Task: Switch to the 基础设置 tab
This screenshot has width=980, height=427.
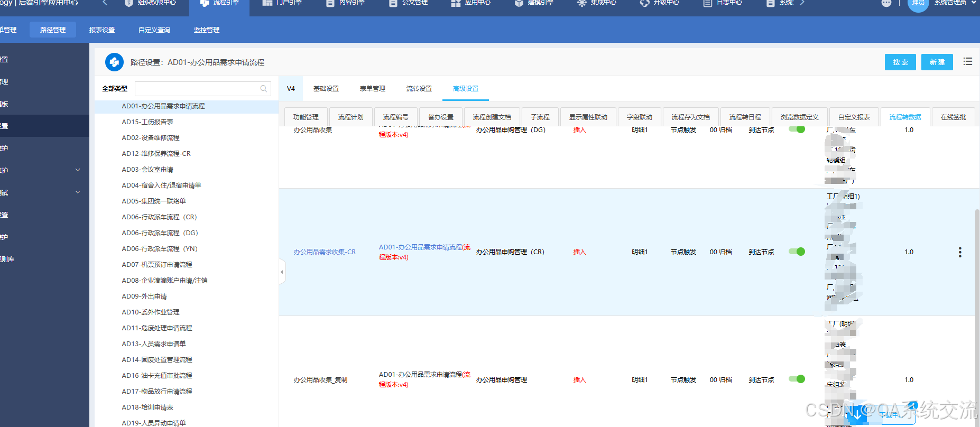Action: pos(326,88)
